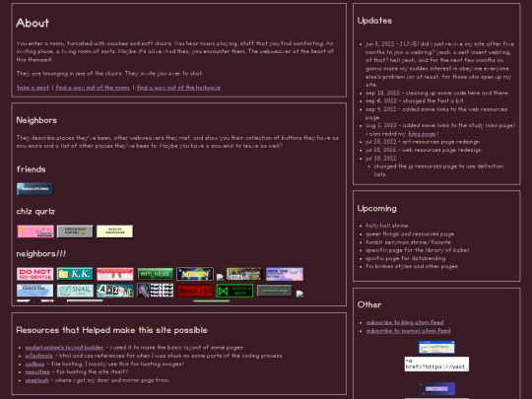Click the 'neighbors!!!' subheading
The width and height of the screenshot is (532, 399).
pyautogui.click(x=41, y=253)
